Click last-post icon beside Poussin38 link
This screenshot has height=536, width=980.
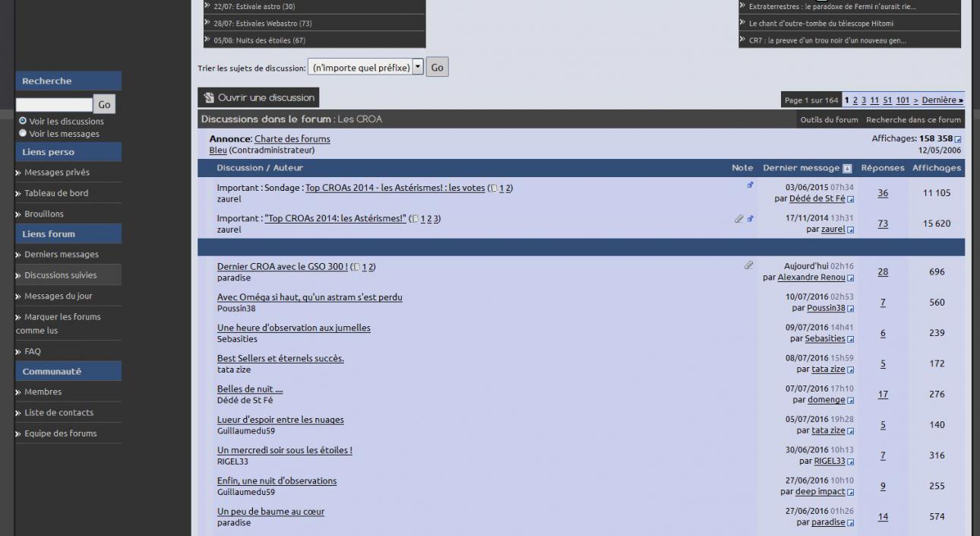851,309
